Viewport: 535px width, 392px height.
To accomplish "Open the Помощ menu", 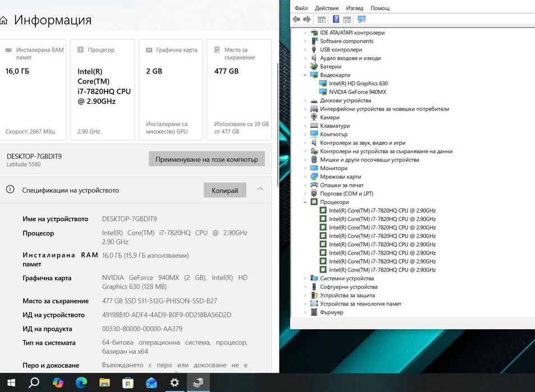I will point(379,8).
